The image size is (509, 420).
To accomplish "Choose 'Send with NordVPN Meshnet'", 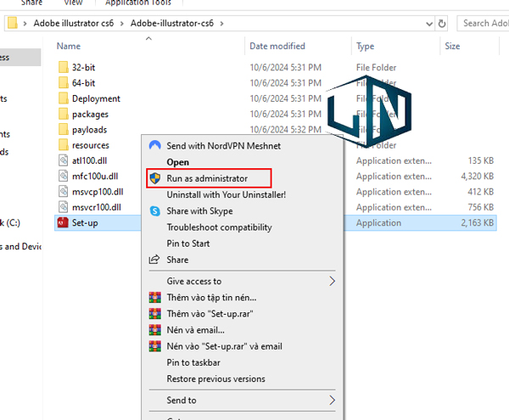I will click(x=223, y=146).
